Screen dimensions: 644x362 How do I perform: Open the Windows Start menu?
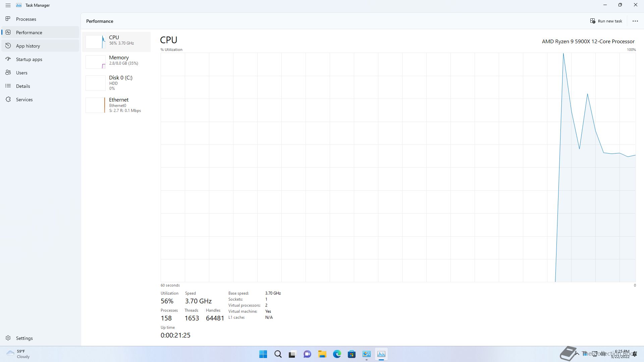[x=263, y=354]
